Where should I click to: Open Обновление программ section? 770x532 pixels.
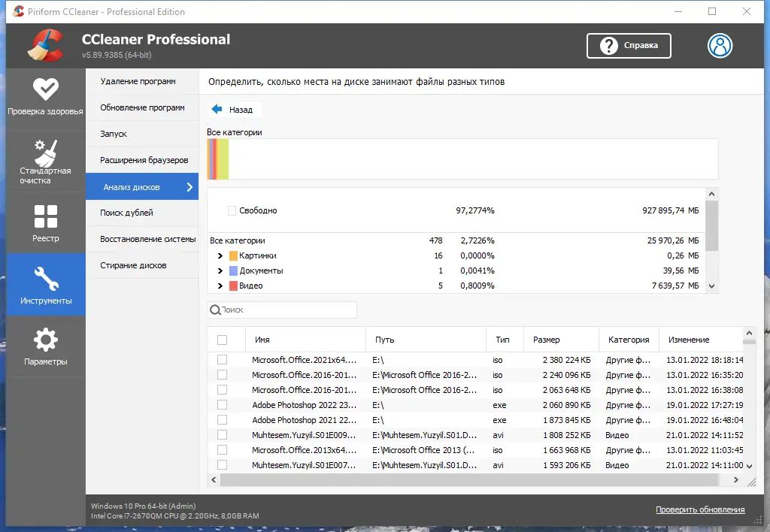(142, 107)
